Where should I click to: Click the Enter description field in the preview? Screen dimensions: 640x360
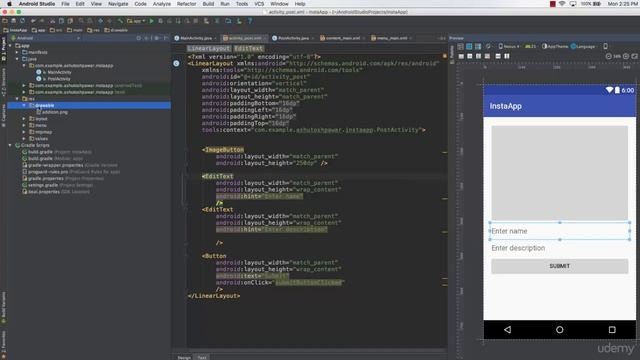560,248
